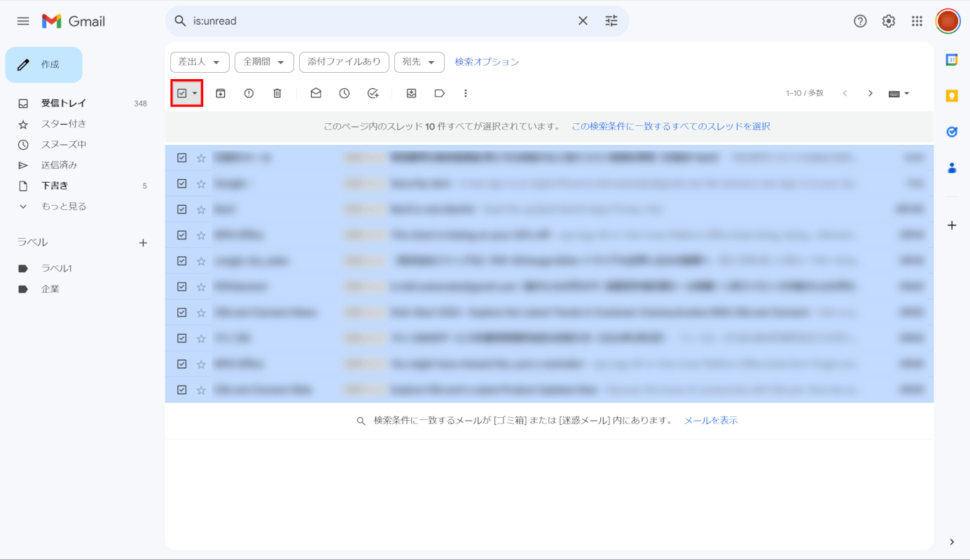Open Google Keep in the side panel
The image size is (970, 560).
(952, 96)
